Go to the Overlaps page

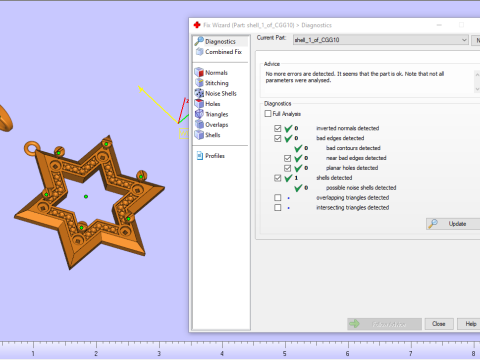point(217,125)
